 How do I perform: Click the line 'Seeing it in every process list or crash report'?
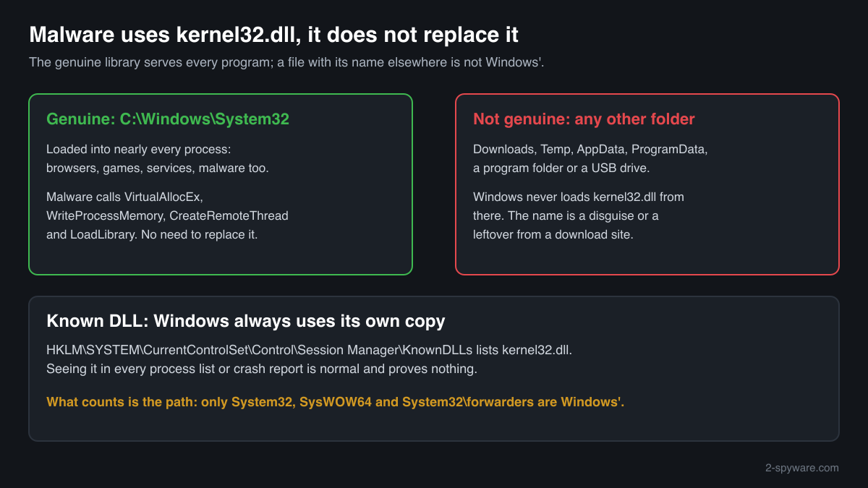[262, 369]
